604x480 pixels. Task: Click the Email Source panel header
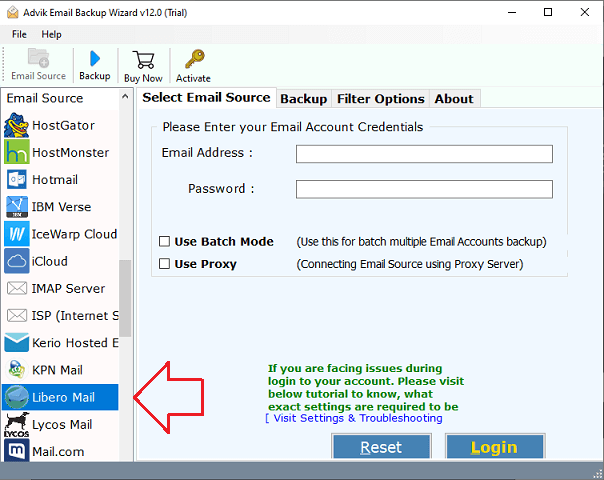[45, 98]
